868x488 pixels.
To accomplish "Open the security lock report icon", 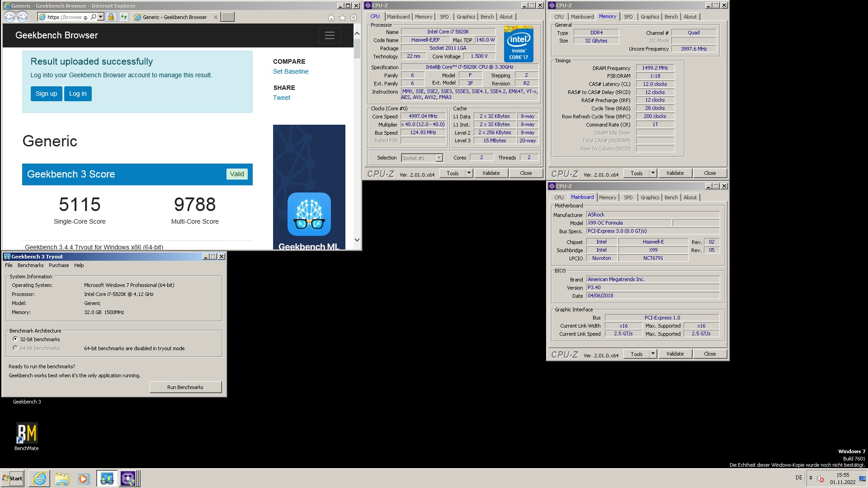I will pyautogui.click(x=111, y=17).
